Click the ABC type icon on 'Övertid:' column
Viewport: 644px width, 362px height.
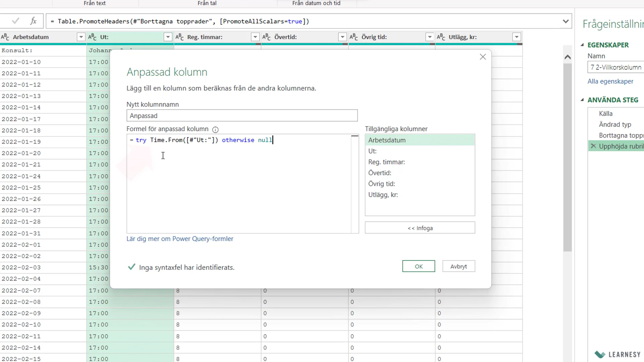click(266, 37)
